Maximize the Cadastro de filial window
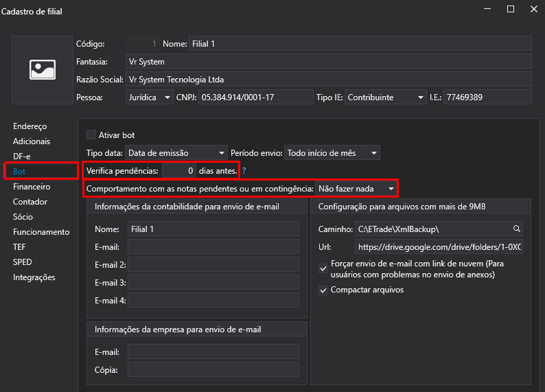Viewport: 545px width, 392px height. point(511,9)
